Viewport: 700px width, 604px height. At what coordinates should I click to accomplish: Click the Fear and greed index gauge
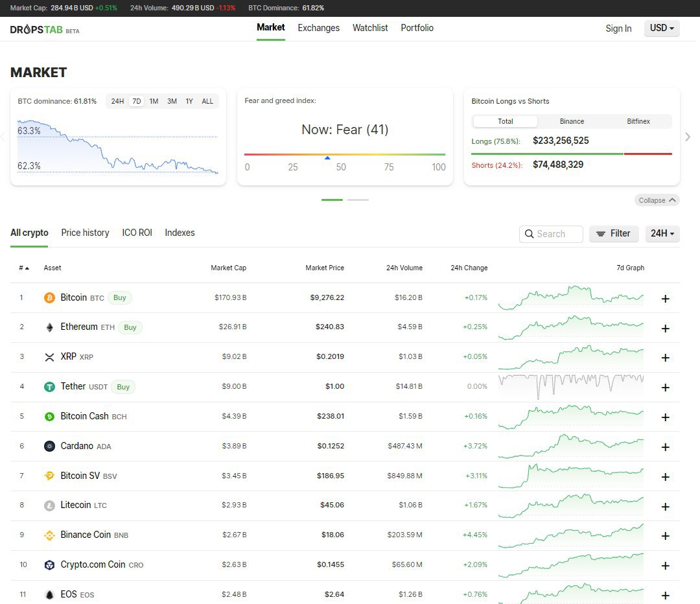click(x=345, y=154)
